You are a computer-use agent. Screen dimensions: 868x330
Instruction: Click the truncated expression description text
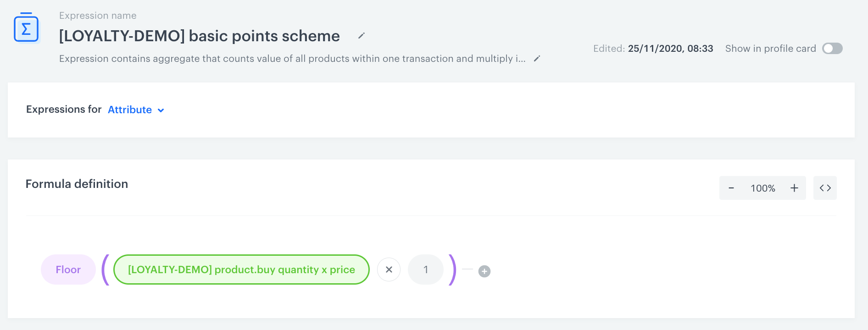point(292,59)
